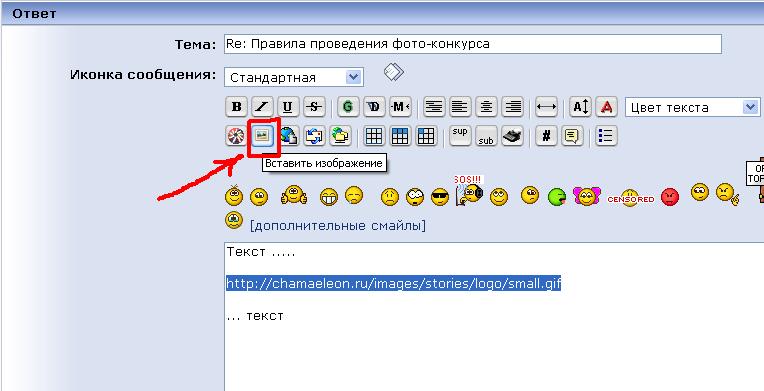Insert the sad frowning smiley
Screen dimensions: 764x391
point(389,197)
